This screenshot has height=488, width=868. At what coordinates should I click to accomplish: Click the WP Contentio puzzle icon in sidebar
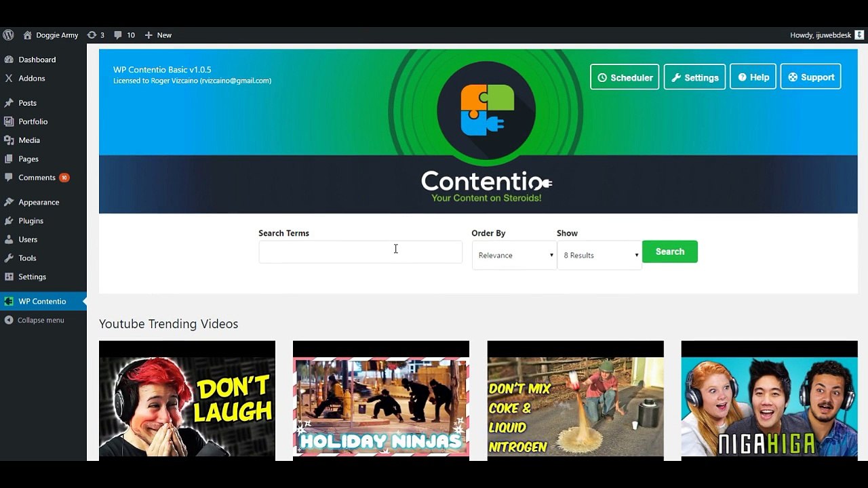coord(9,301)
